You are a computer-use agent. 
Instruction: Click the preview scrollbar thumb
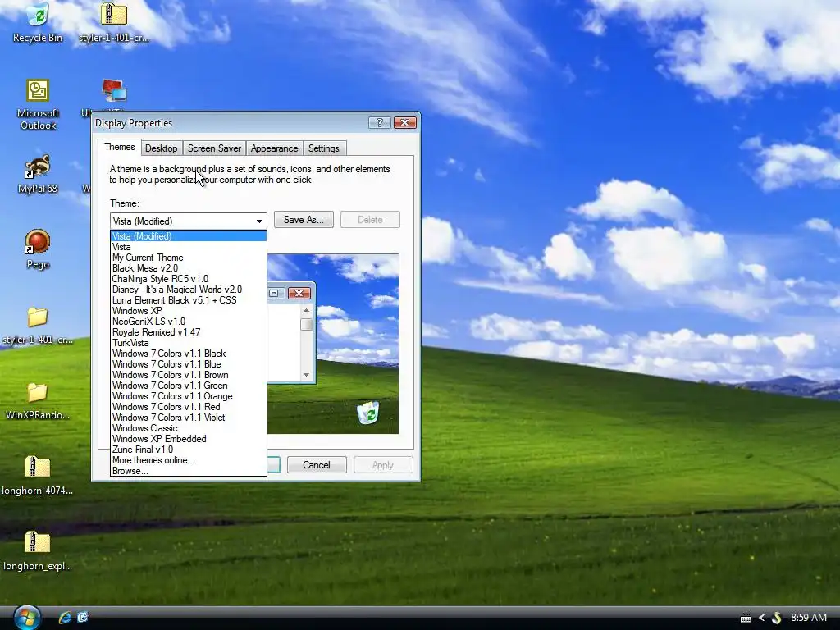pyautogui.click(x=307, y=325)
